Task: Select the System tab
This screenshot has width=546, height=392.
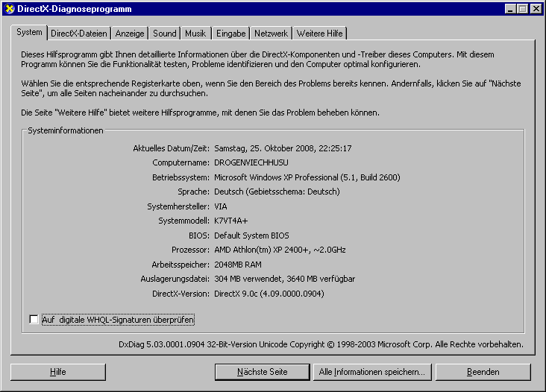Action: [x=30, y=33]
